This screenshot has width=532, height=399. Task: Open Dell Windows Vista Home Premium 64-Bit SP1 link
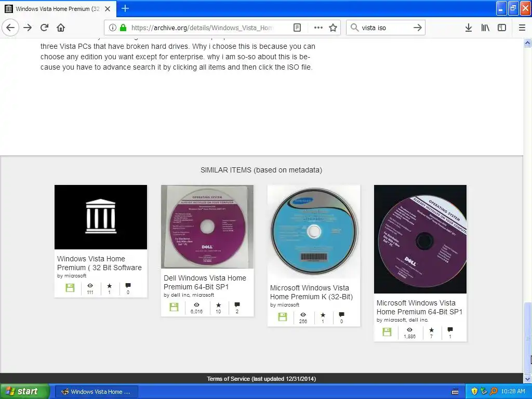tap(205, 282)
